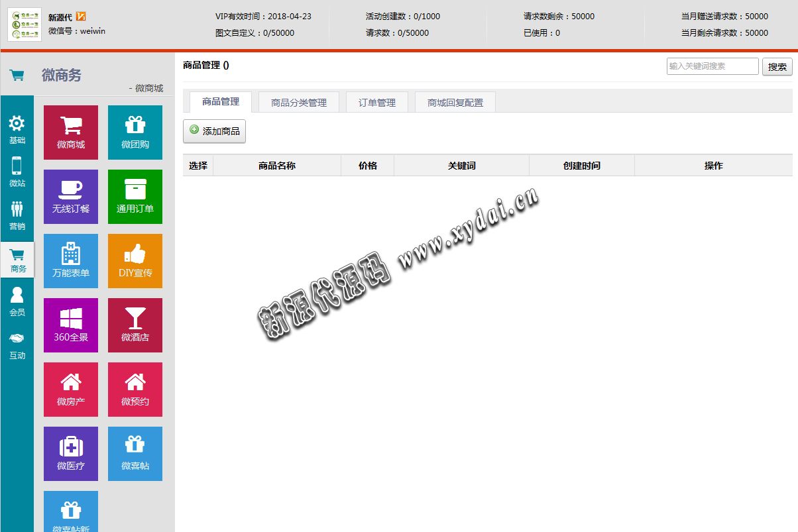Open the 360全景 windows tile
Image resolution: width=798 pixels, height=532 pixels.
tap(71, 325)
